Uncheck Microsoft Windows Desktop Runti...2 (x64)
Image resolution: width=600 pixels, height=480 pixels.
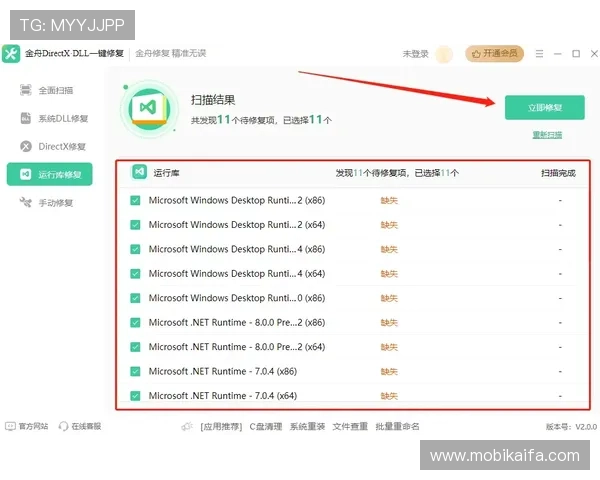(x=135, y=225)
